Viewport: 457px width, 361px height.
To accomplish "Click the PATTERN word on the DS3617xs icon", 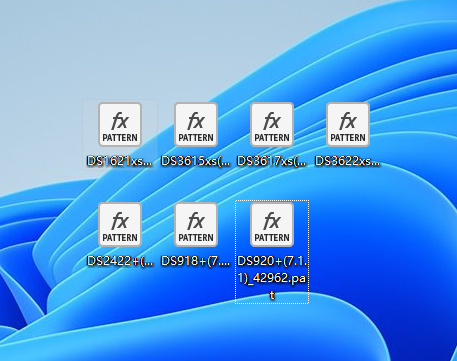I will [x=272, y=138].
